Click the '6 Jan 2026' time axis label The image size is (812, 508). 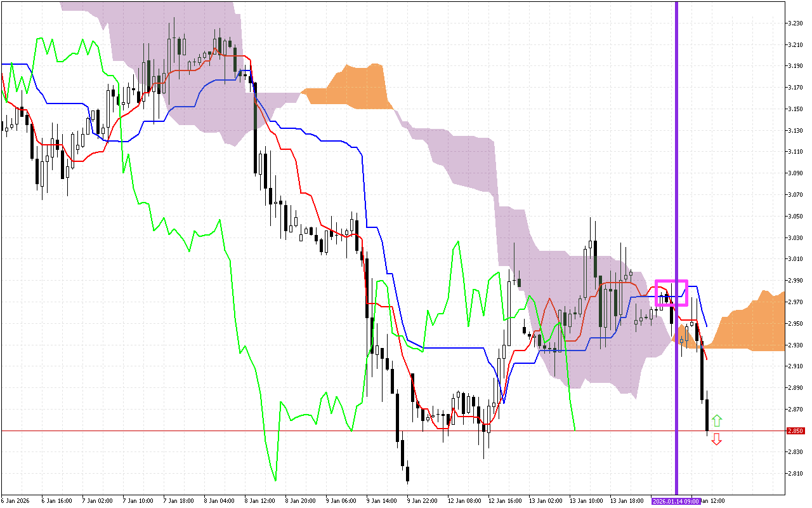pos(15,501)
